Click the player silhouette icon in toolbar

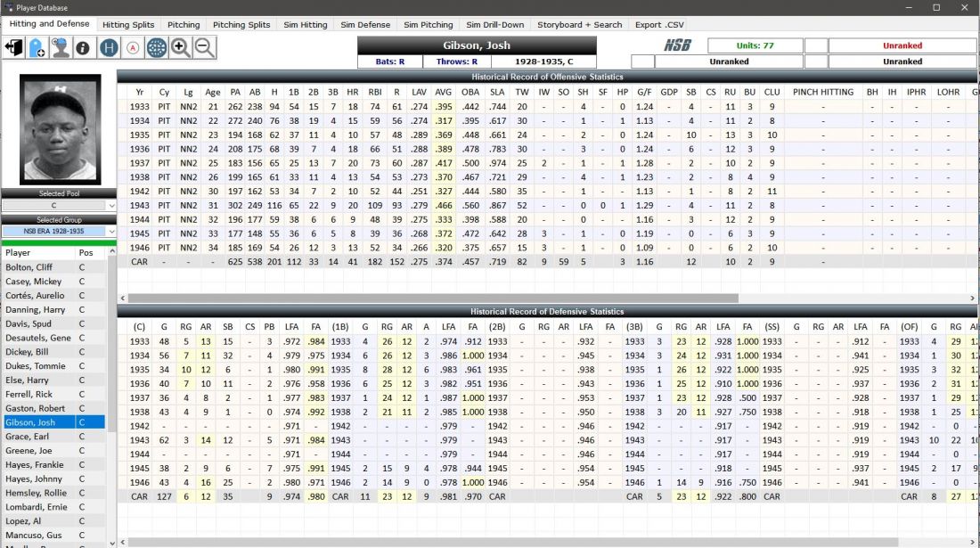[x=61, y=48]
